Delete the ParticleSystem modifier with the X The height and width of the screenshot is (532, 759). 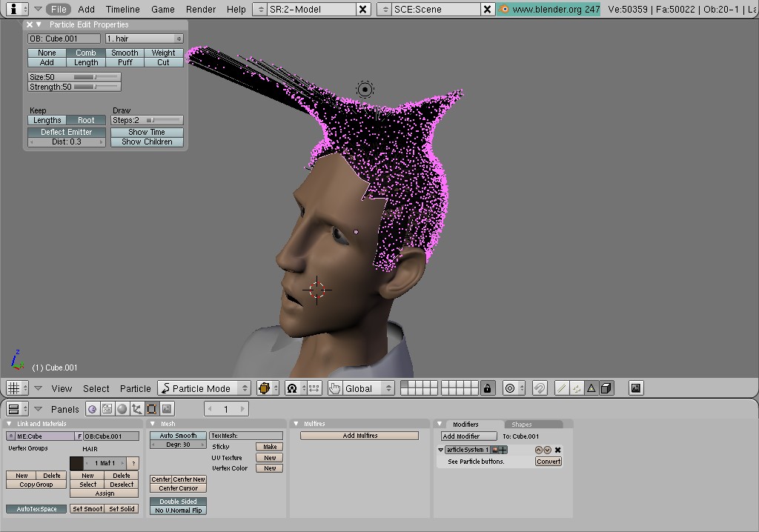pos(557,450)
